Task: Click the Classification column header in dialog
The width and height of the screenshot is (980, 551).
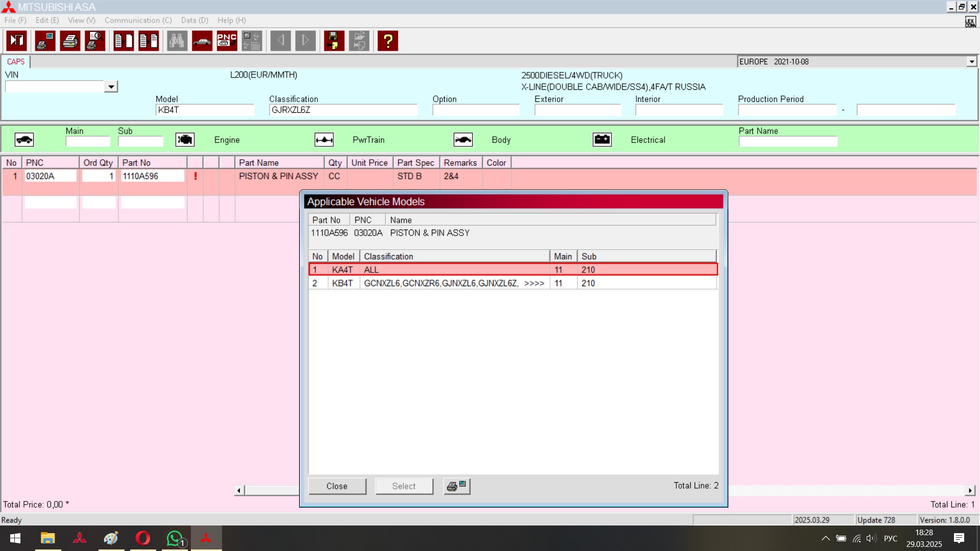Action: pyautogui.click(x=455, y=256)
